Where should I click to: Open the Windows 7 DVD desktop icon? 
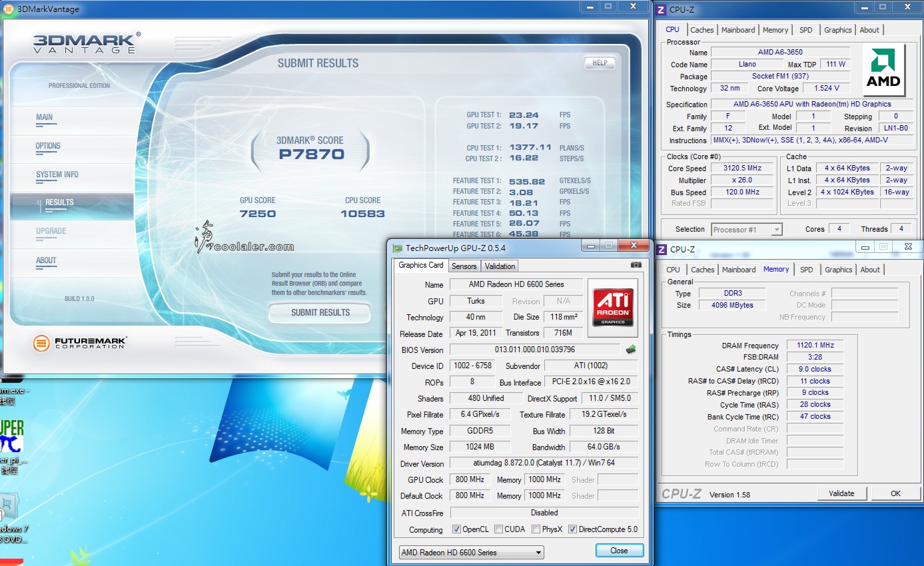[12, 519]
